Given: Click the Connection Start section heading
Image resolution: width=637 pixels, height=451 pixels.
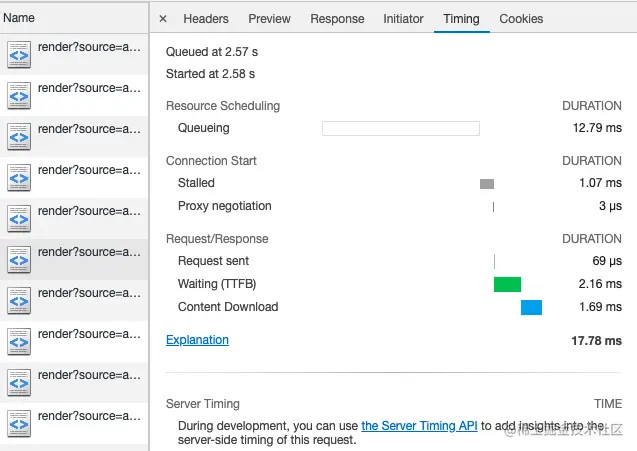Looking at the screenshot, I should 211,161.
